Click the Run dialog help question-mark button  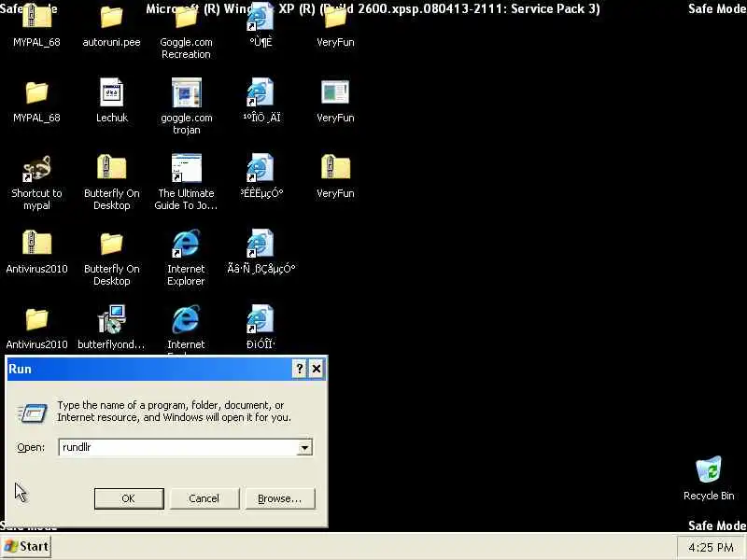coord(299,369)
